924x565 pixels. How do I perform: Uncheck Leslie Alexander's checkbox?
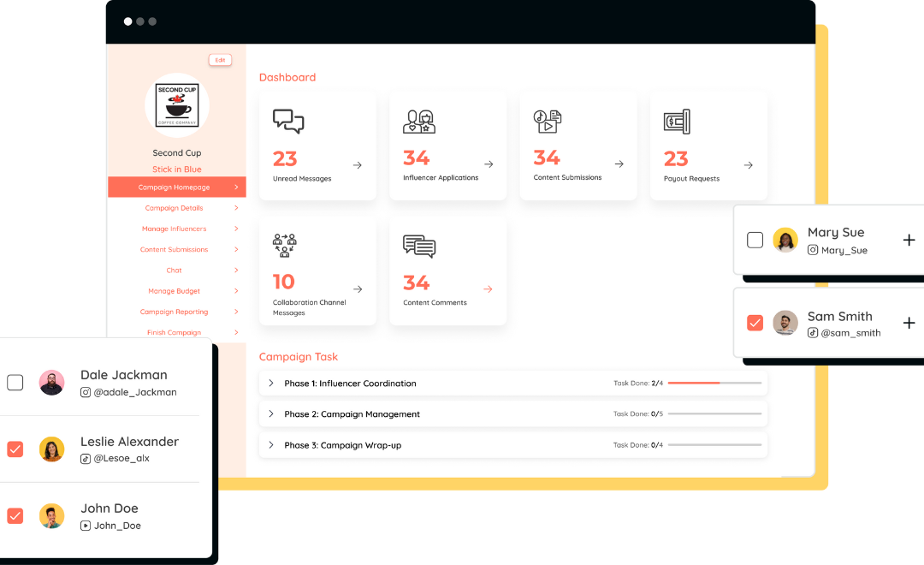tap(15, 449)
